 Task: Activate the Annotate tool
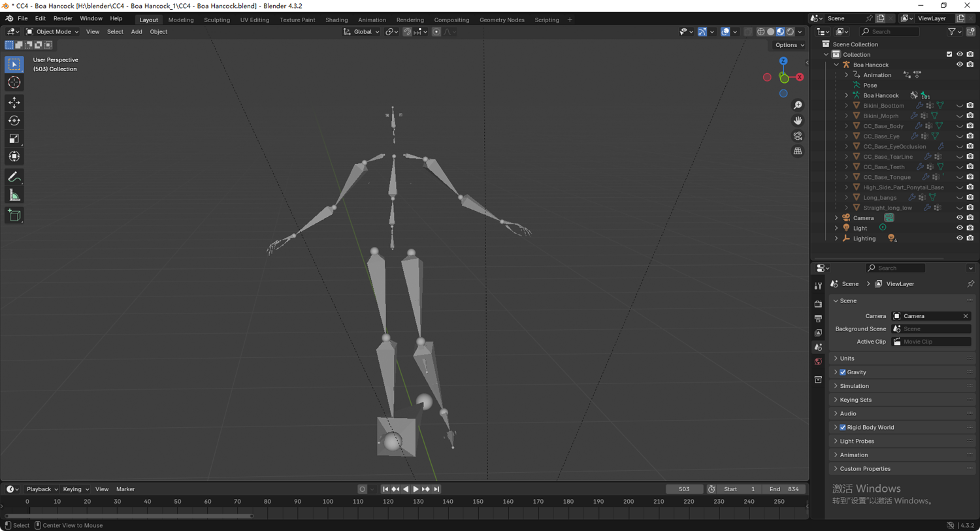coord(14,177)
